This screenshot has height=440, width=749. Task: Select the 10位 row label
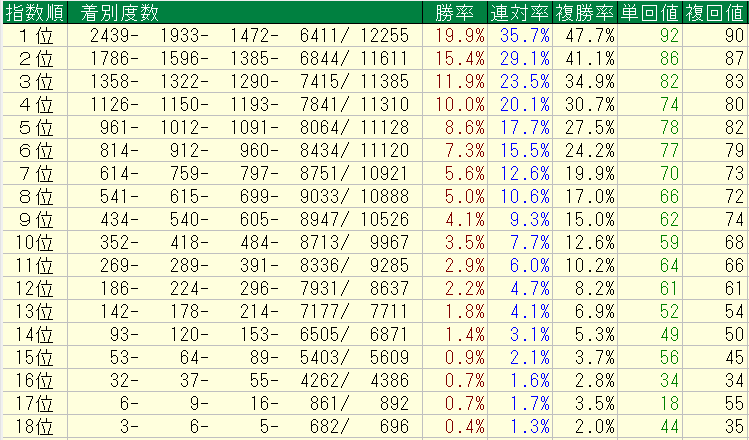tap(33, 243)
